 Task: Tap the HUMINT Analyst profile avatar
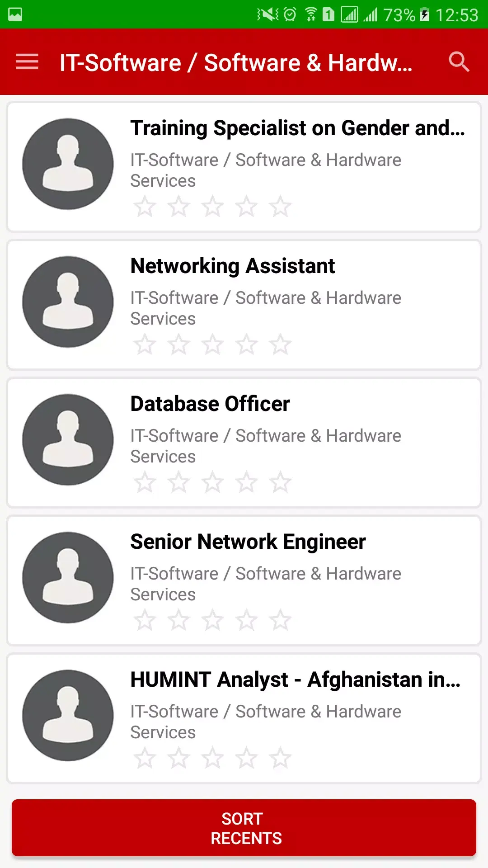(x=68, y=715)
